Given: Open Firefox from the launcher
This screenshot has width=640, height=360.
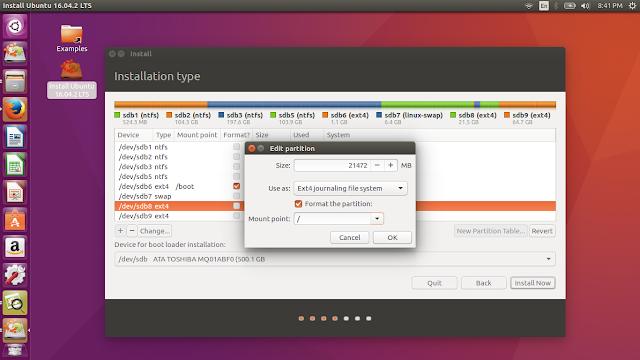Looking at the screenshot, I should 15,109.
